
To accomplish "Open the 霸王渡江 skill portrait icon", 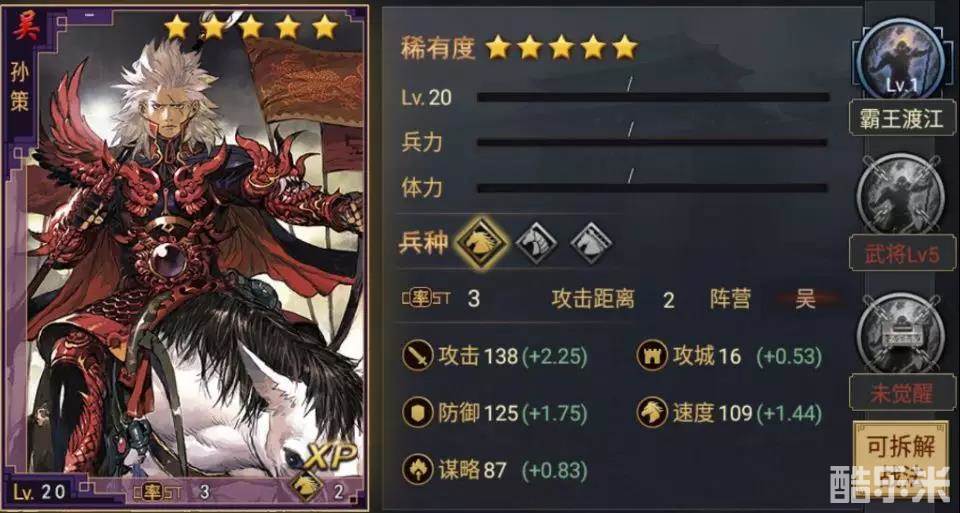I will [901, 61].
